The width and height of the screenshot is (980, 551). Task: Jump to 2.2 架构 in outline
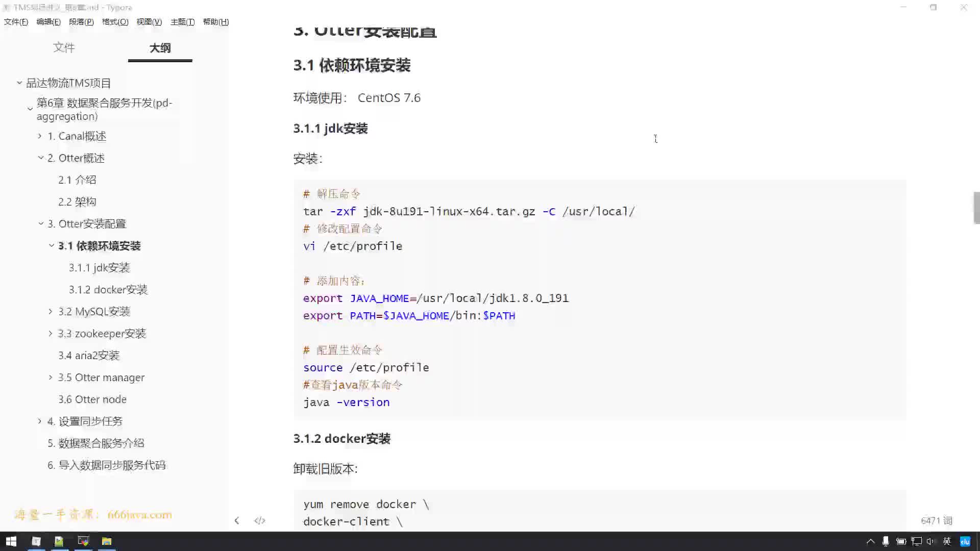tap(77, 202)
